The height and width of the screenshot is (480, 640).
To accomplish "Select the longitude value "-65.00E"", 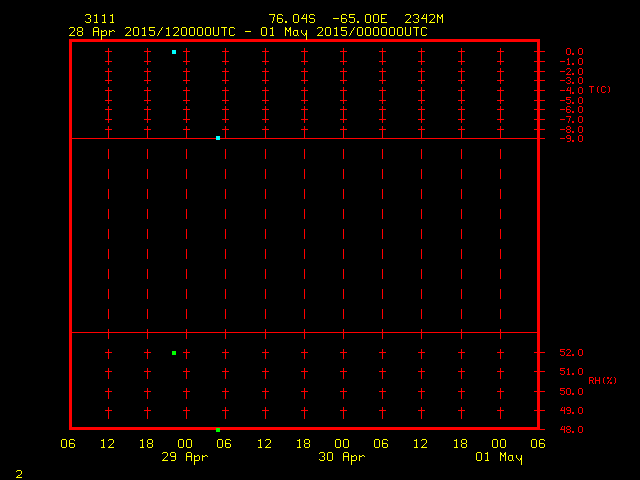I will (360, 19).
